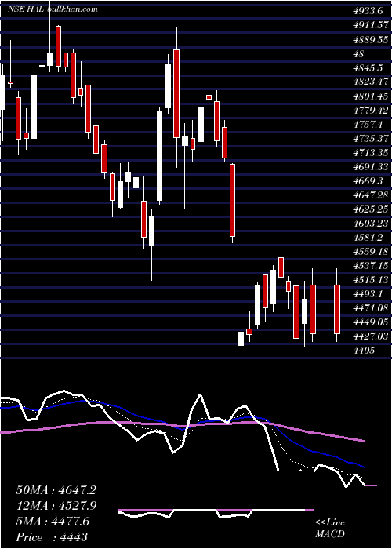This screenshot has height=549, width=392.
Task: Click the 4889.55 price level label
Action: [371, 39]
